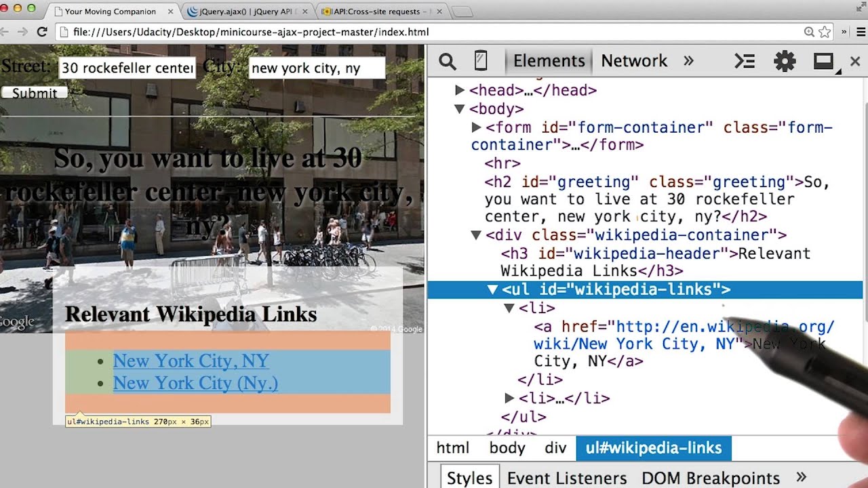The width and height of the screenshot is (868, 488).
Task: Click the City input field
Action: click(316, 68)
